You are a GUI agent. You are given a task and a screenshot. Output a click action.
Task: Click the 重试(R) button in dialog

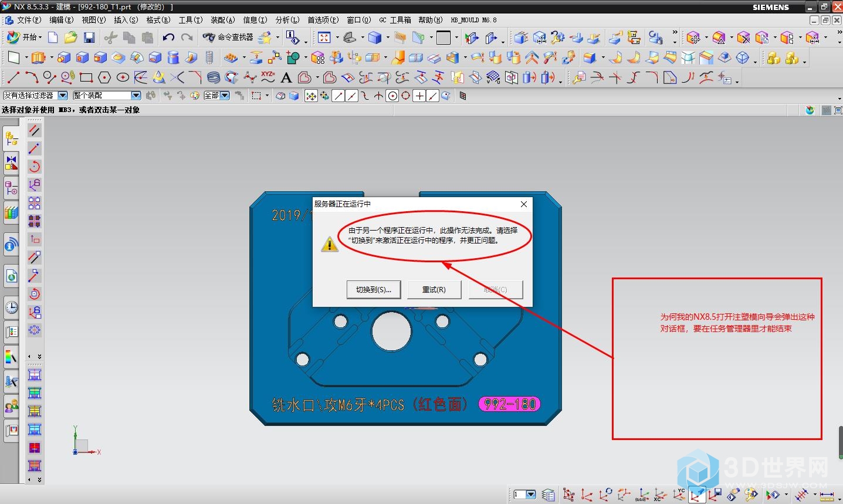[x=434, y=289]
